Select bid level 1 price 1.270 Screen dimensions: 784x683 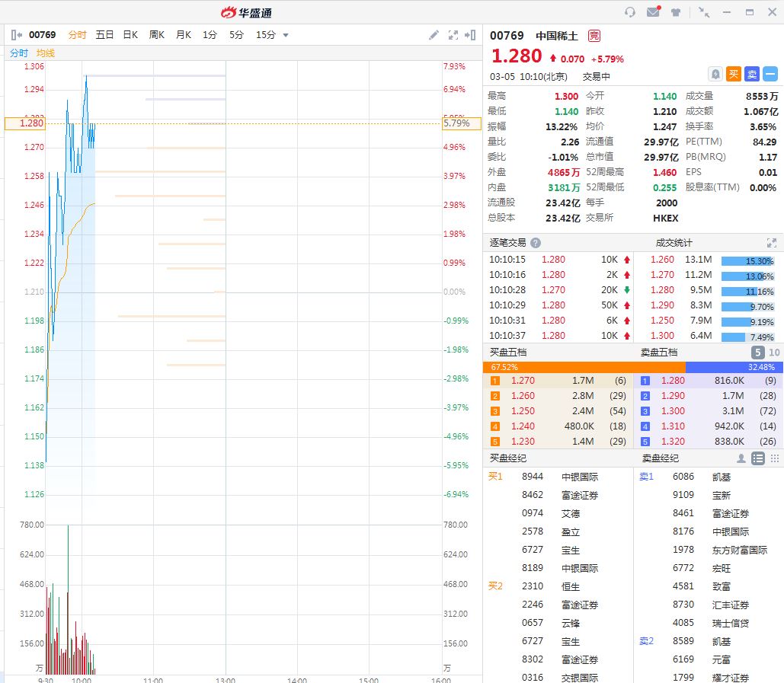tap(523, 381)
